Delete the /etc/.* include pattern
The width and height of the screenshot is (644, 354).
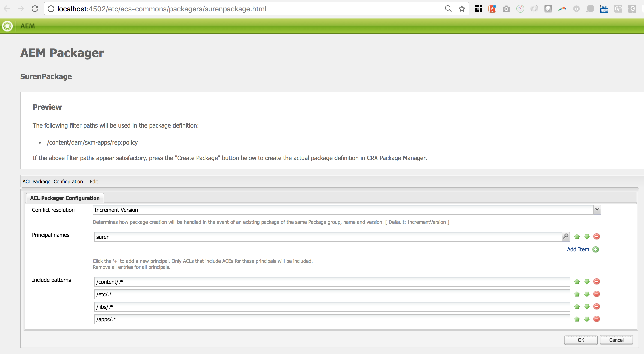tap(597, 294)
